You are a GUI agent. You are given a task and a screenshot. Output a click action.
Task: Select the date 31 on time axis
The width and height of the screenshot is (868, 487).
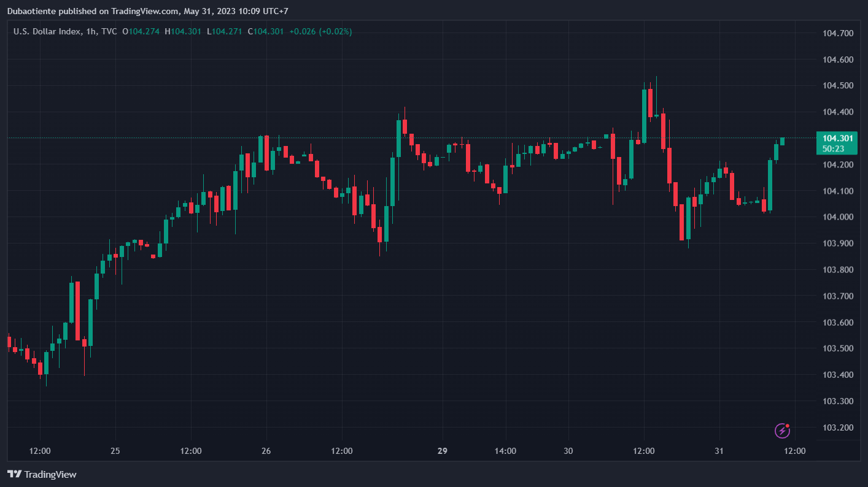[x=719, y=451]
